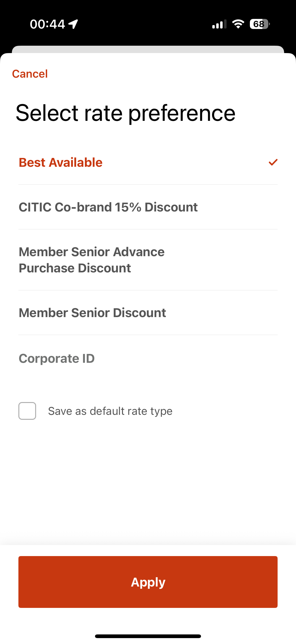Pick the Member Senior Discount option
Image resolution: width=296 pixels, height=644 pixels.
(148, 312)
